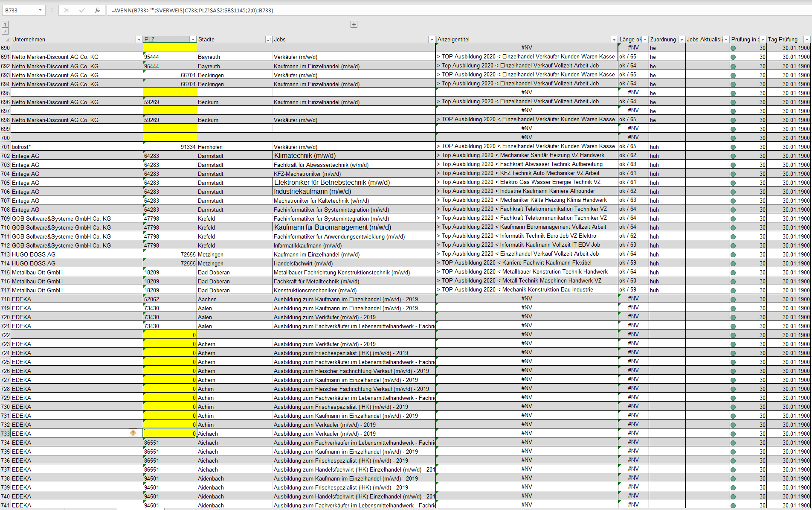The height and width of the screenshot is (510, 812).
Task: Click into the formula bar with WENN formula
Action: click(x=458, y=10)
